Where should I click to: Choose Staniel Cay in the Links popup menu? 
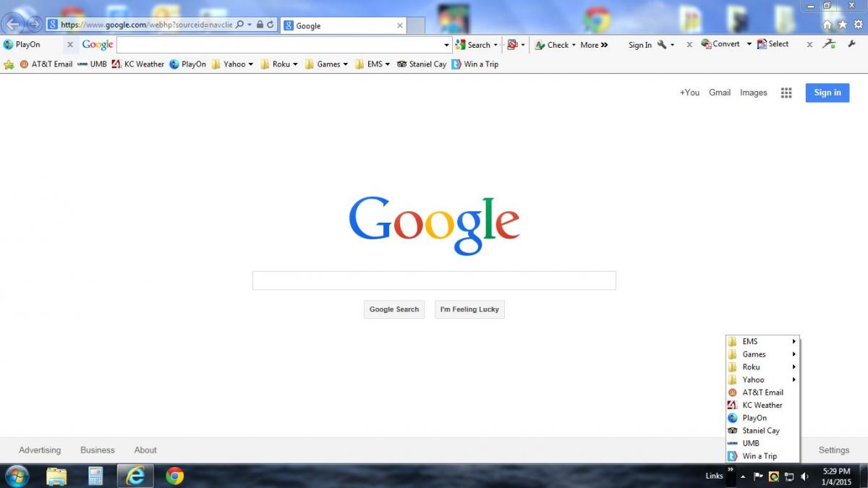pos(762,431)
